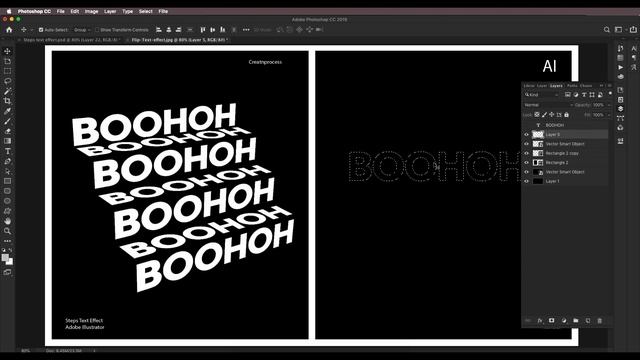Toggle the Auto-Select checkbox
This screenshot has width=640, height=360.
[x=41, y=30]
